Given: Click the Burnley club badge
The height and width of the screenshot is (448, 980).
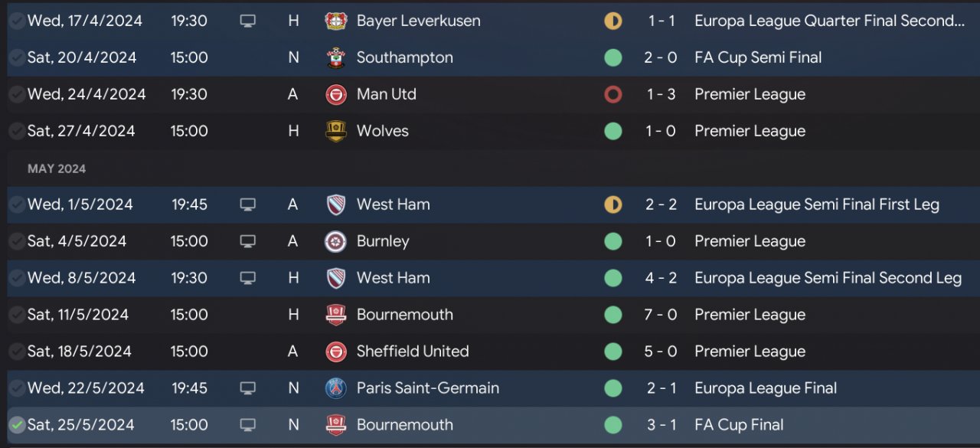Looking at the screenshot, I should tap(336, 241).
